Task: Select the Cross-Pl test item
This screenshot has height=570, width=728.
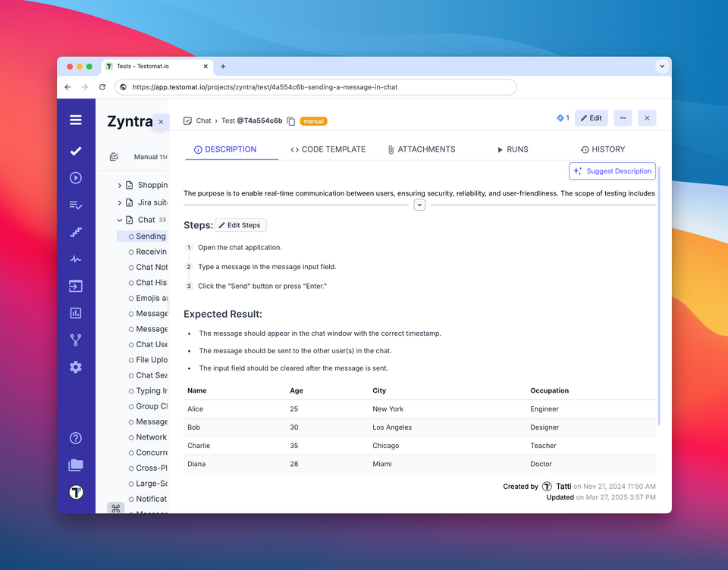Action: pyautogui.click(x=148, y=468)
